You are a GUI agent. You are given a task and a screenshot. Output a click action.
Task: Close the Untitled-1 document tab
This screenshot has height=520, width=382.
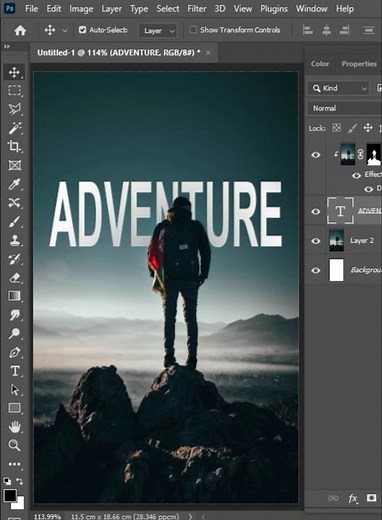pos(208,53)
